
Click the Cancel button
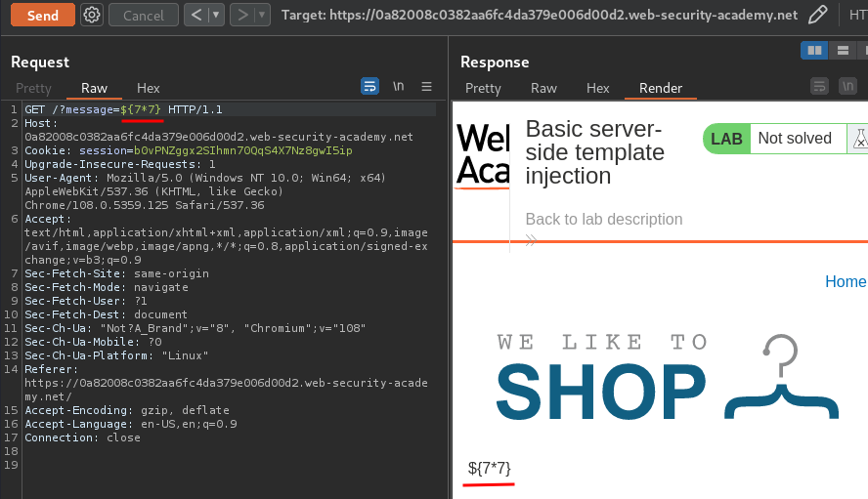click(144, 15)
